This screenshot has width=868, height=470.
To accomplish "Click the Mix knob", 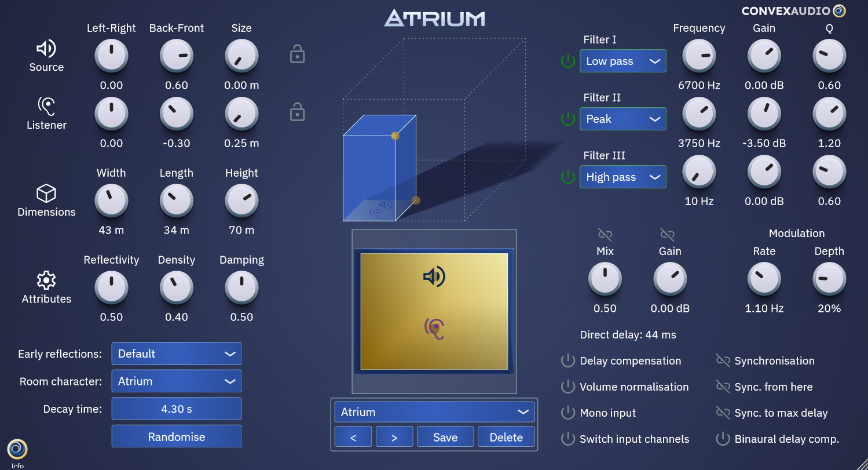I will coord(605,279).
